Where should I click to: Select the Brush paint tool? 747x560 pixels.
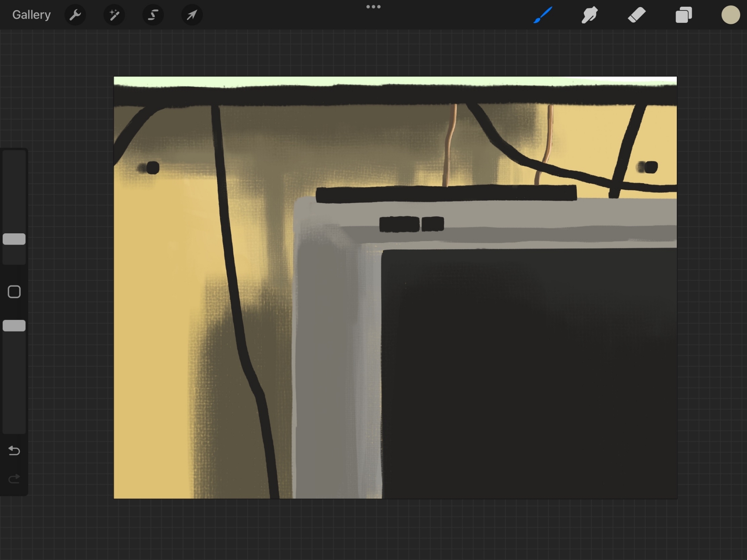click(543, 15)
